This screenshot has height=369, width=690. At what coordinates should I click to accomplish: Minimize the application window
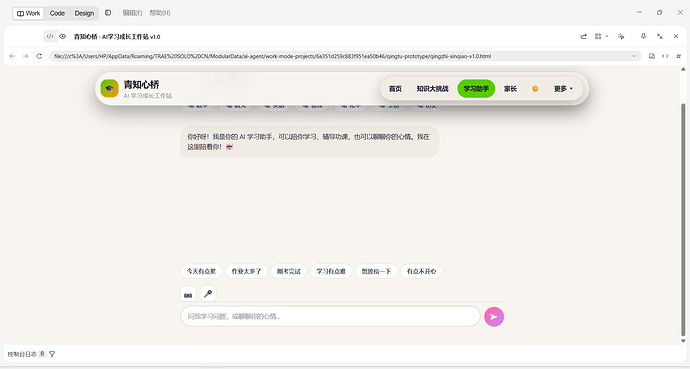(639, 13)
